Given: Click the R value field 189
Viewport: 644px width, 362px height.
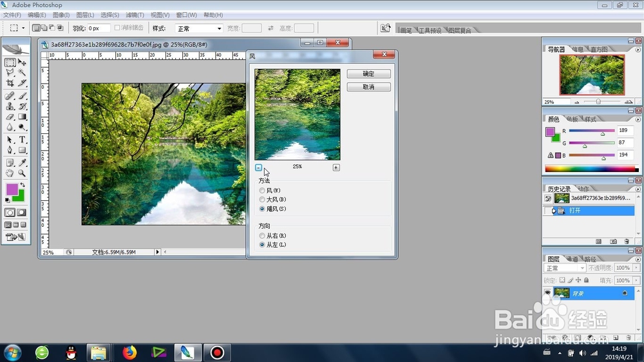Looking at the screenshot, I should 625,131.
